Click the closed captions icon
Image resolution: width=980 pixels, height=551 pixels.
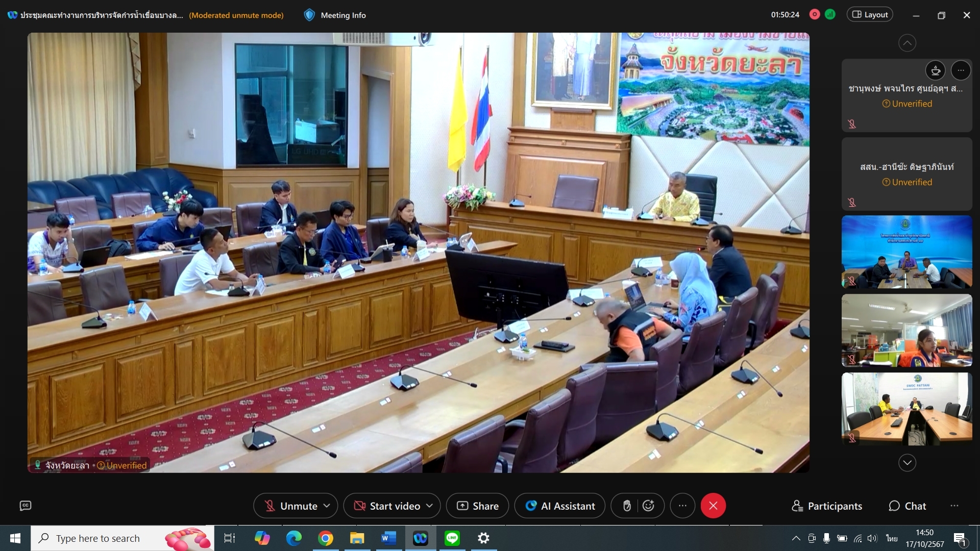tap(26, 506)
